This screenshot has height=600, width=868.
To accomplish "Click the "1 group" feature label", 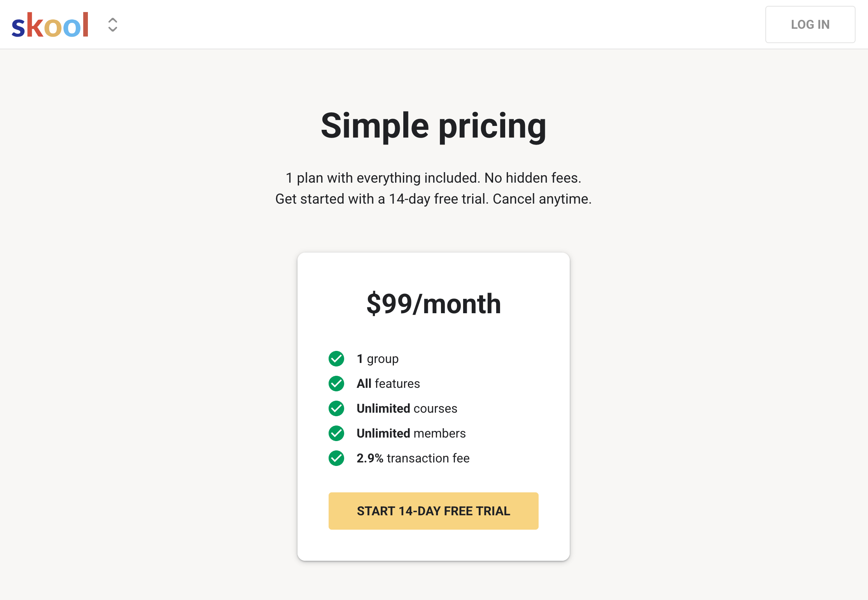I will [x=378, y=359].
